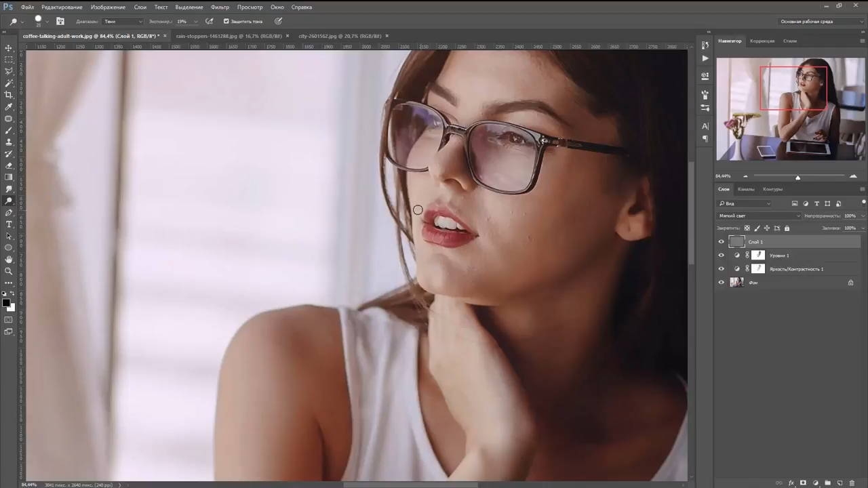Select the Eyedropper tool
868x488 pixels.
pos(9,107)
